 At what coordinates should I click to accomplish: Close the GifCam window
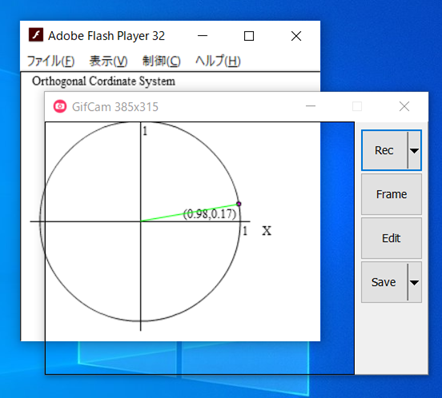pos(404,106)
